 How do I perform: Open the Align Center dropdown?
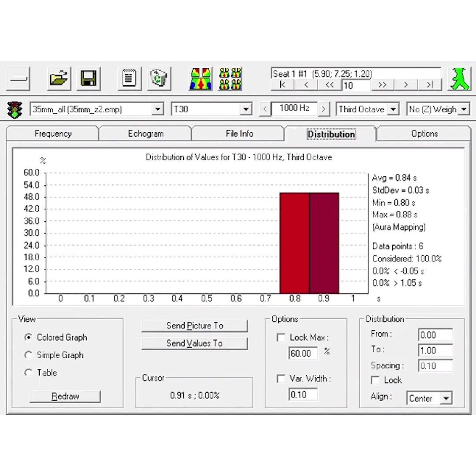point(446,398)
